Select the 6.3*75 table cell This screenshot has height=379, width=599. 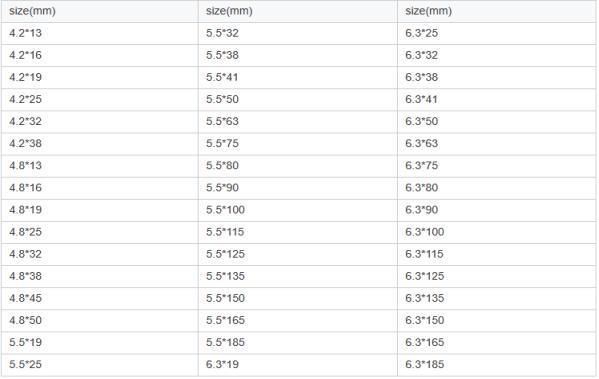(x=497, y=166)
